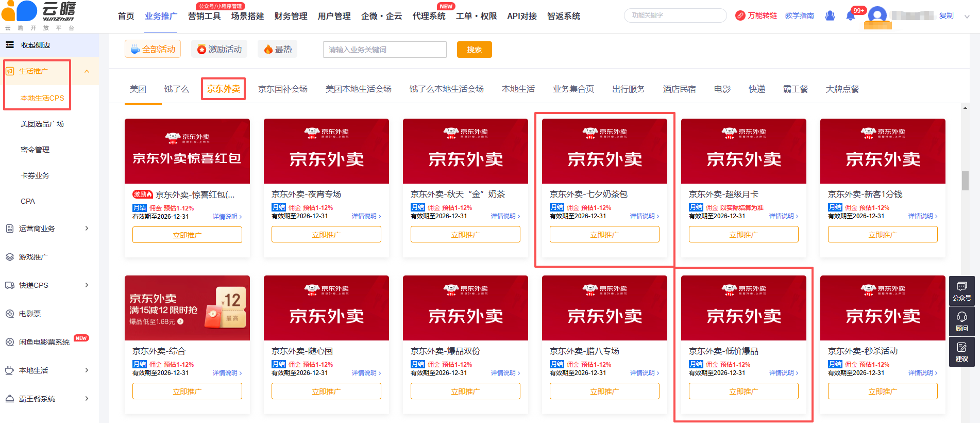Image resolution: width=980 pixels, height=423 pixels.
Task: Expand the 运营商业务 sidebar section
Action: 87,229
